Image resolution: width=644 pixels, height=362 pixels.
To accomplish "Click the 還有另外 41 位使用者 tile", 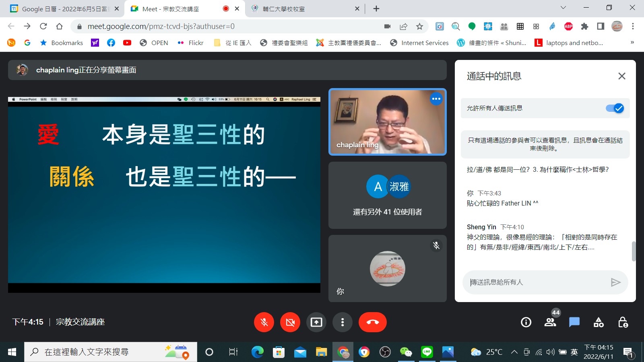I will coord(387,195).
